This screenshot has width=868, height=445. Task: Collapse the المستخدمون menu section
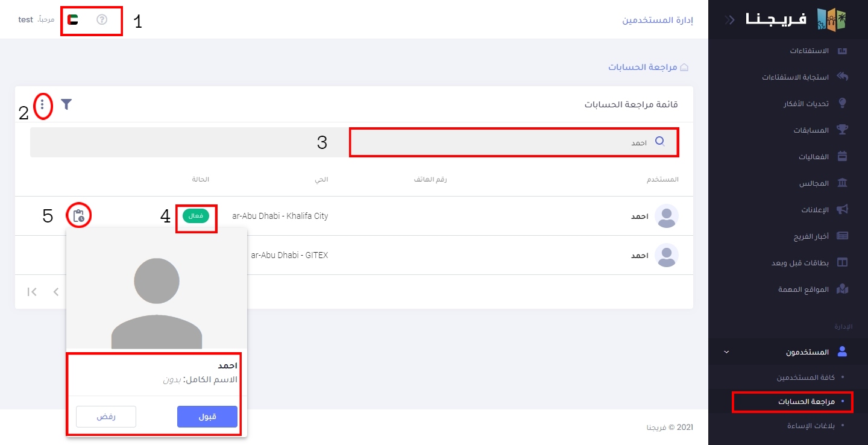726,352
